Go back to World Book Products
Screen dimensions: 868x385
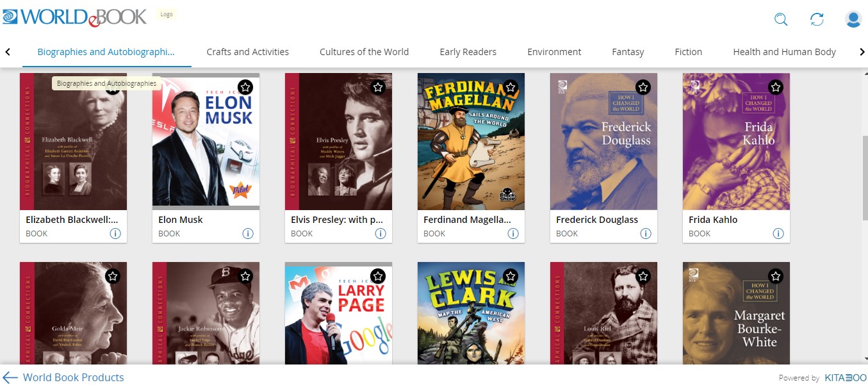[x=63, y=377]
